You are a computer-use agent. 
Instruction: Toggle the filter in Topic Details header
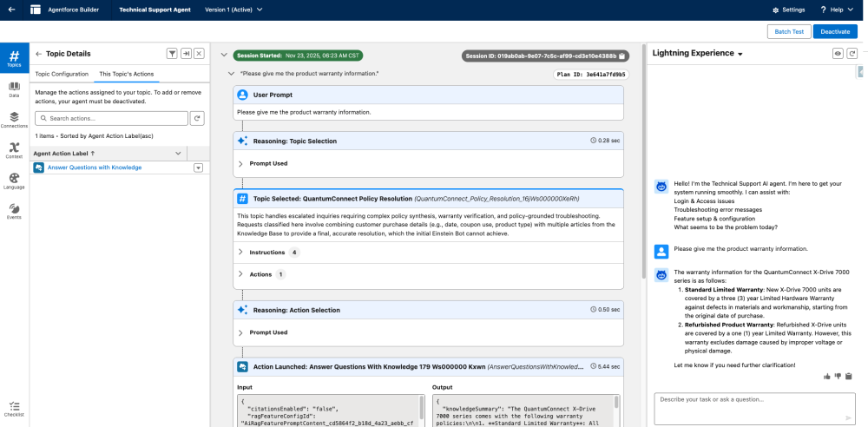pyautogui.click(x=172, y=54)
